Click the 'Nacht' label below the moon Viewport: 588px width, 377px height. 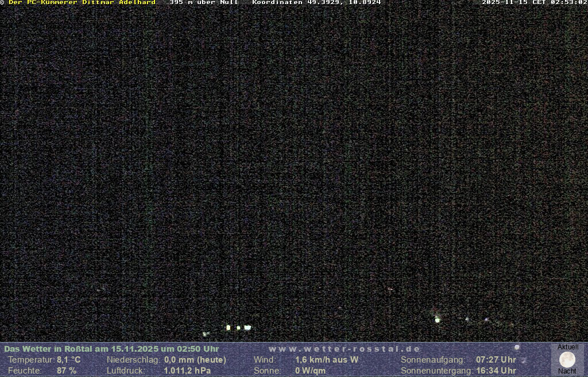[x=567, y=371]
